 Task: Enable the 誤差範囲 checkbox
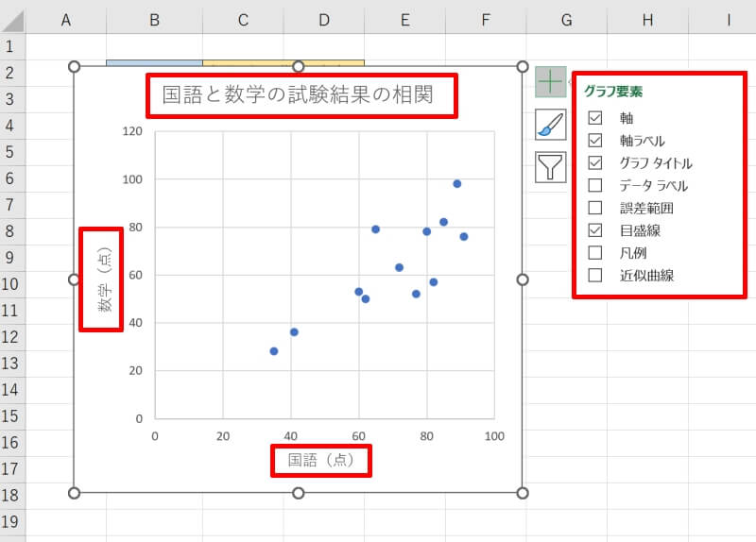[595, 208]
